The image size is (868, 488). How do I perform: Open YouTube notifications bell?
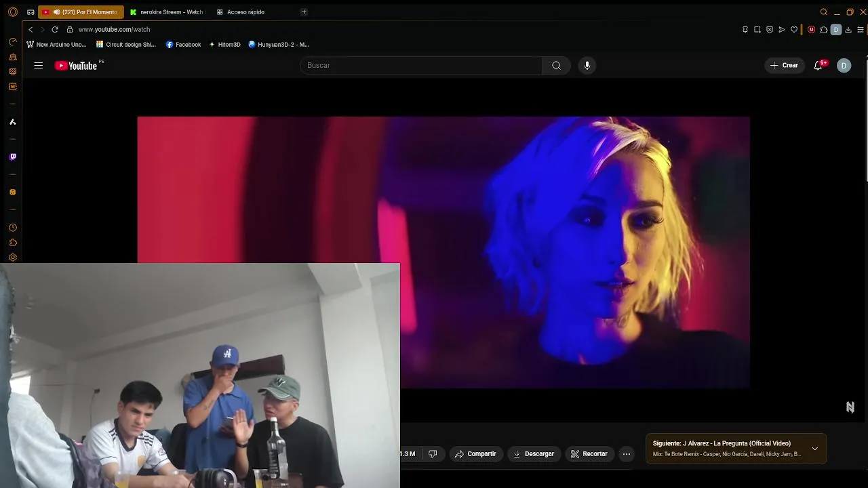click(x=818, y=66)
